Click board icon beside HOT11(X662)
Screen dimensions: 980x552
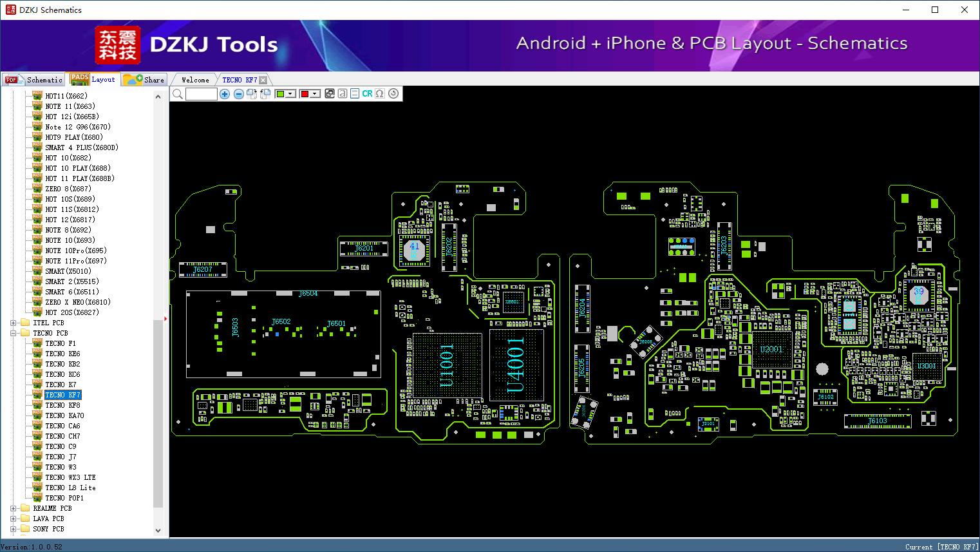click(37, 96)
